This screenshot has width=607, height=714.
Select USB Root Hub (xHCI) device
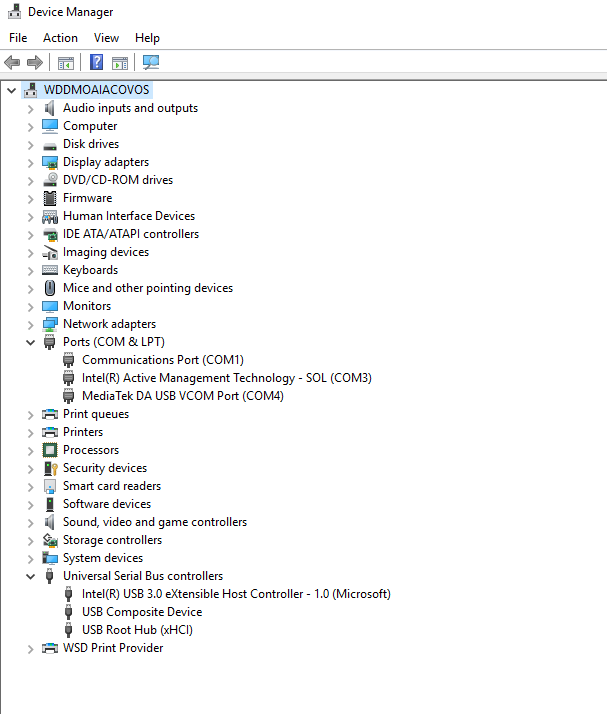click(x=137, y=630)
